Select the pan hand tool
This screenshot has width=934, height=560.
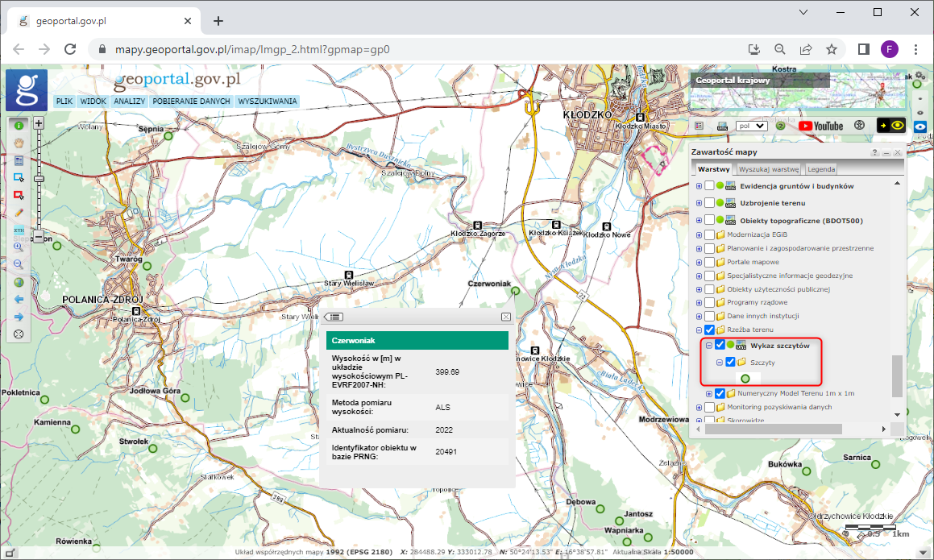tap(19, 143)
